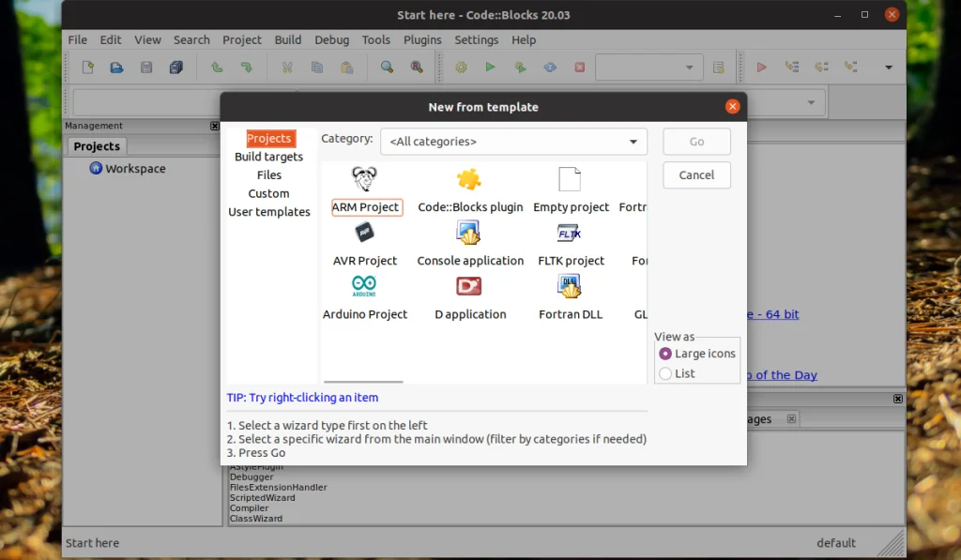
Task: Switch to the Projects tab in Management
Action: click(95, 145)
